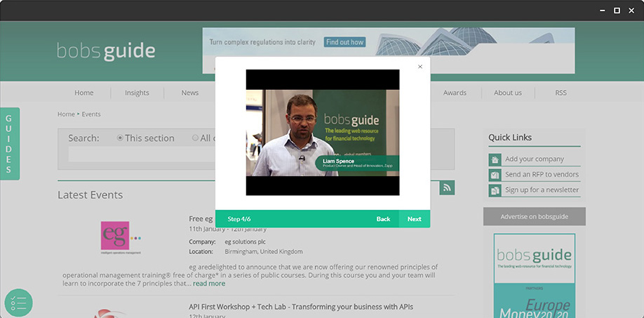Open the Home menu item

click(x=83, y=93)
